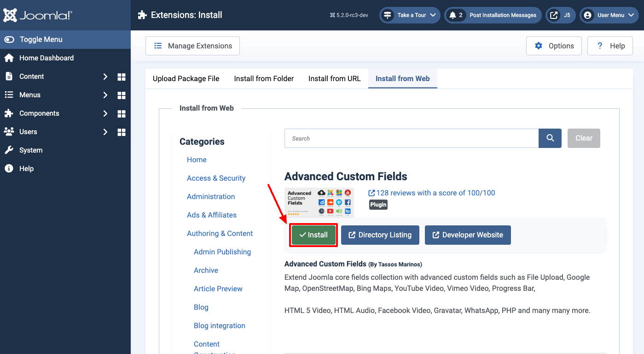Open the J5 site preview link
The width and height of the screenshot is (644, 354).
560,15
